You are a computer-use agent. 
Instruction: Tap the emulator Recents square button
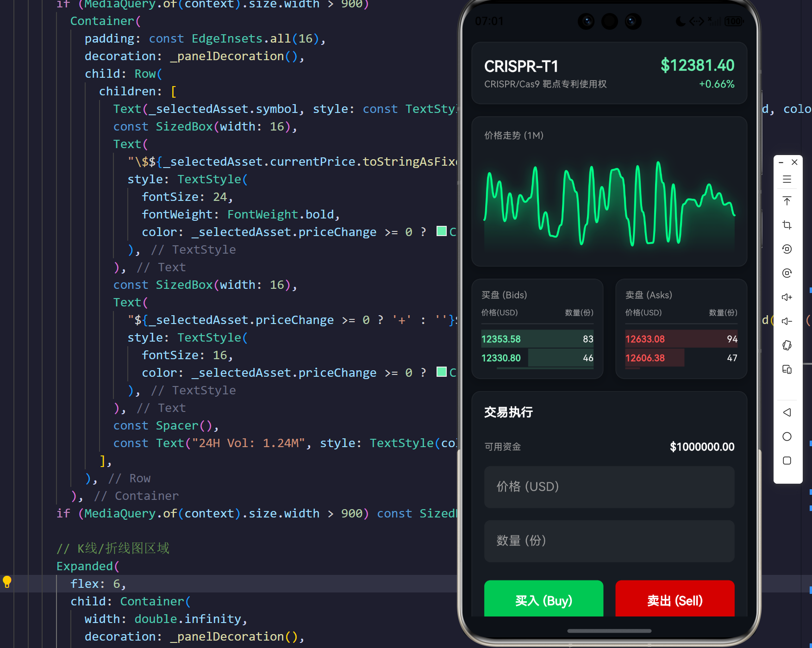point(787,461)
